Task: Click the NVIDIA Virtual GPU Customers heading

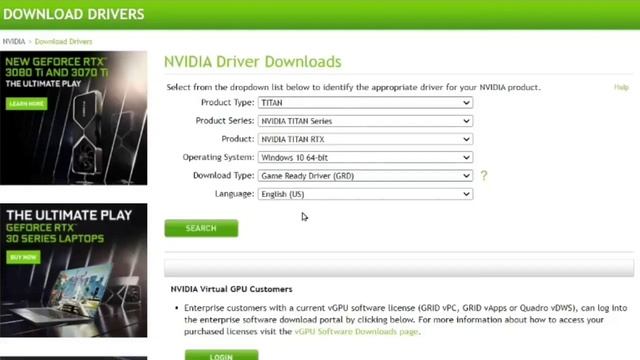Action: click(x=231, y=289)
